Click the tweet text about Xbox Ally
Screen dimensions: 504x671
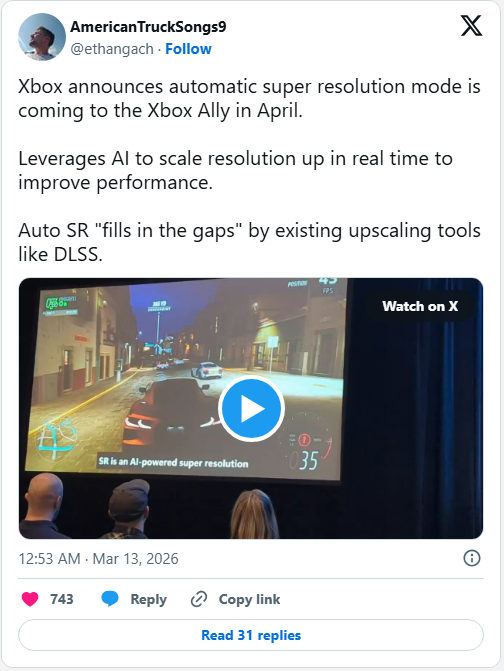click(249, 98)
